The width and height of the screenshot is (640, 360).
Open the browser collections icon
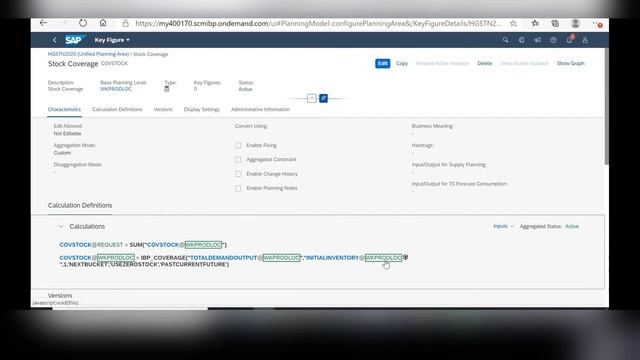555,24
